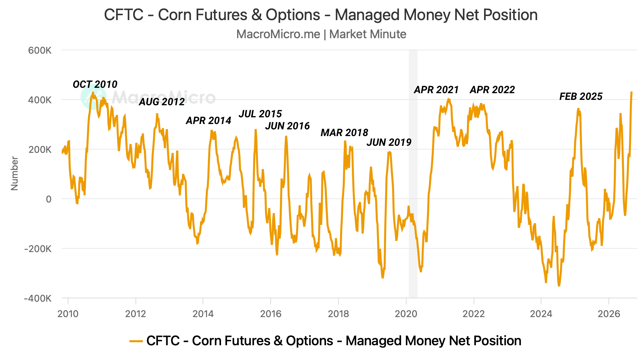Select the OCT 2010 peak annotation
This screenshot has width=644, height=362.
tap(95, 84)
